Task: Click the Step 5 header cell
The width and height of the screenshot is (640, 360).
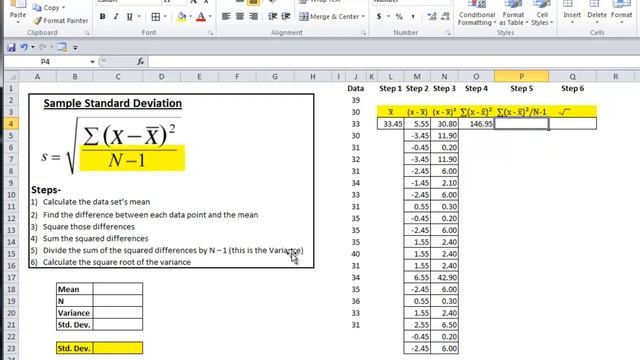Action: [x=521, y=88]
